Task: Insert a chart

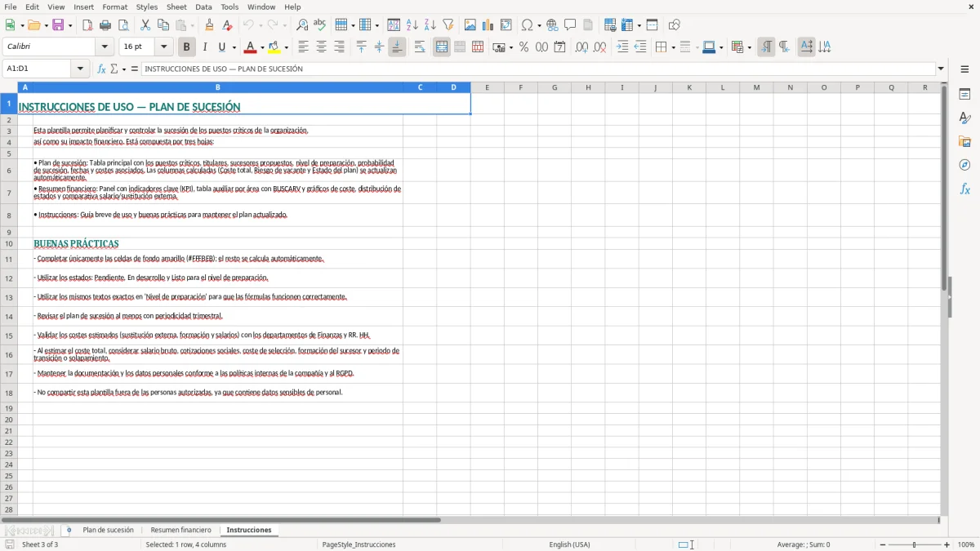Action: 488,25
